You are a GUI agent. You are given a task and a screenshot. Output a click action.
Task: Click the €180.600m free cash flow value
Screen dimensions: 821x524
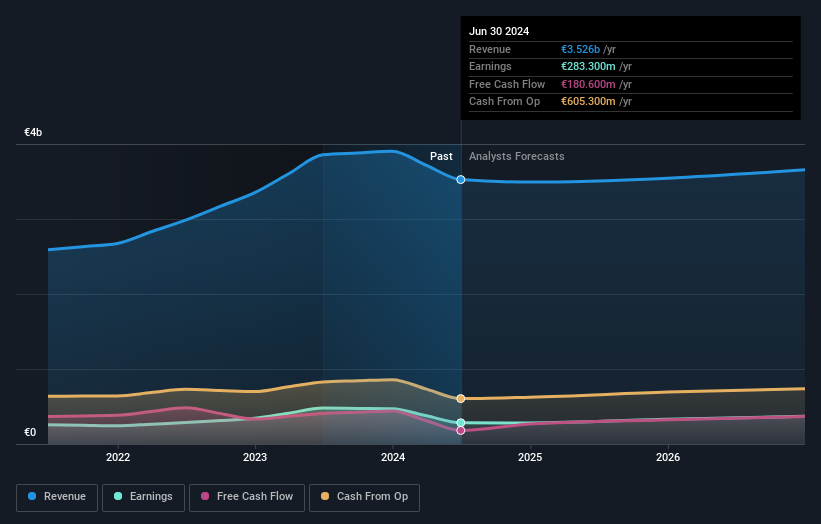point(588,84)
